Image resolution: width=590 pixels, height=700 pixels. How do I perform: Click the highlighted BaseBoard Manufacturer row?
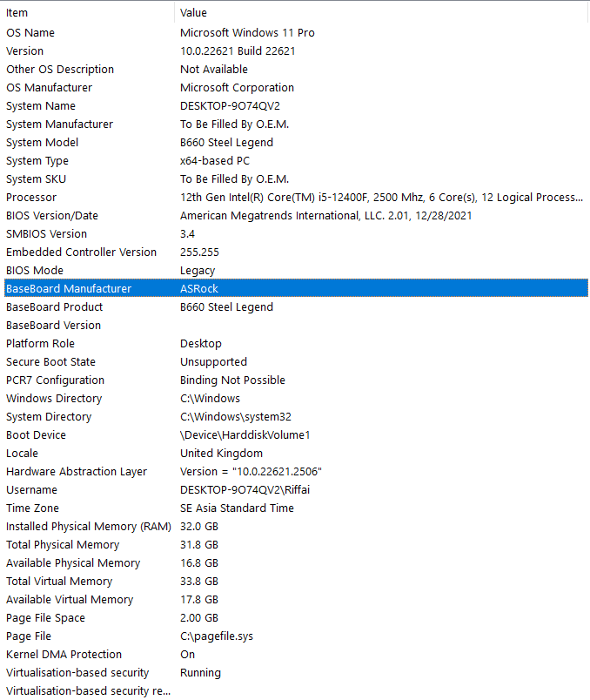tap(296, 289)
